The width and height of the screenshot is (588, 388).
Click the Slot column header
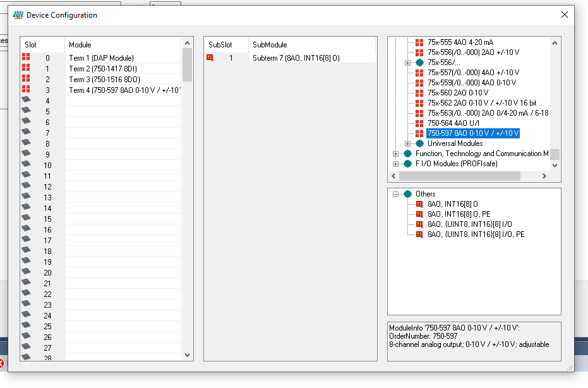[x=43, y=45]
